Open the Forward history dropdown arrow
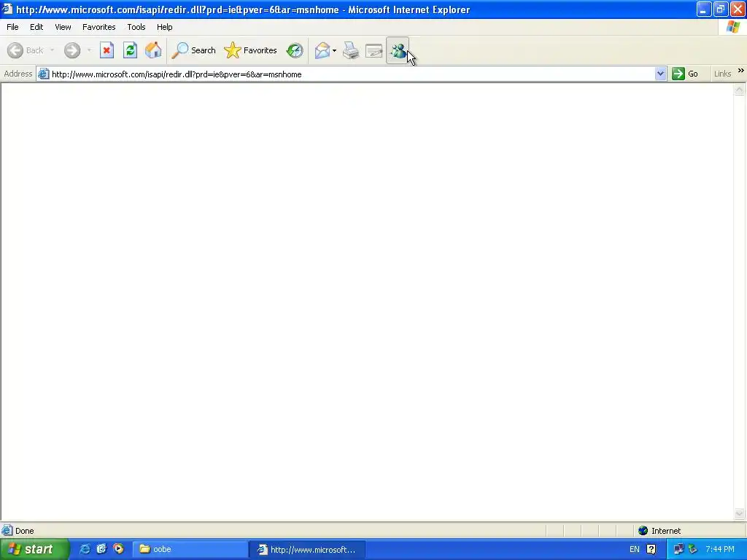This screenshot has height=560, width=747. coord(89,50)
